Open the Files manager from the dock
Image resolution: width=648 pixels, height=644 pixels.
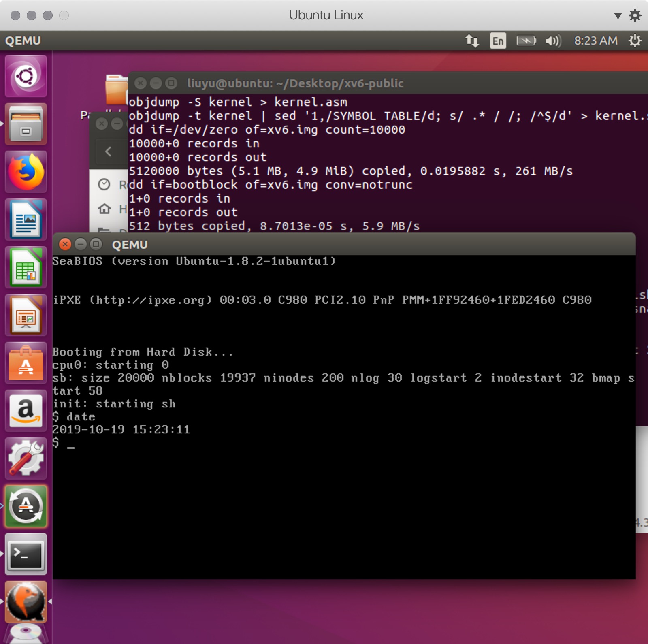26,124
